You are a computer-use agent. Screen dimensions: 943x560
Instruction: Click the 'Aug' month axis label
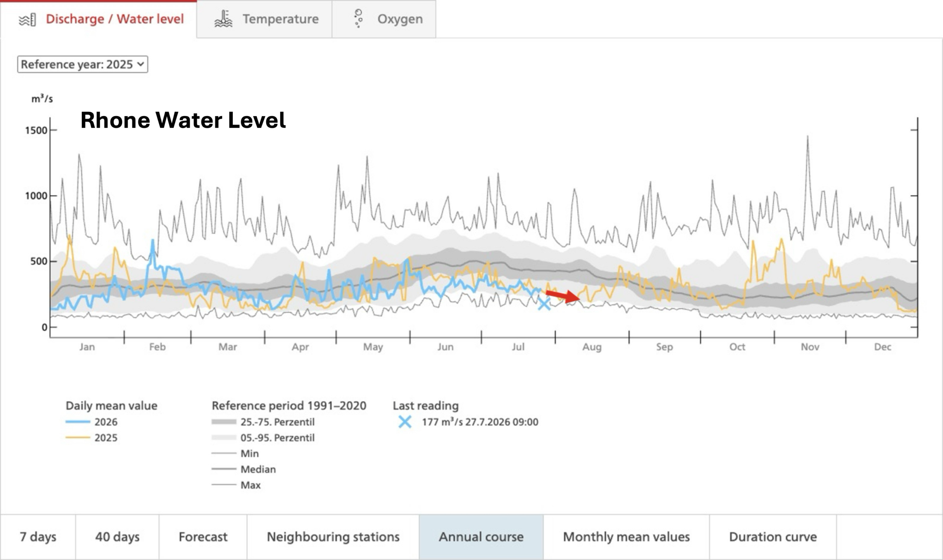point(592,347)
